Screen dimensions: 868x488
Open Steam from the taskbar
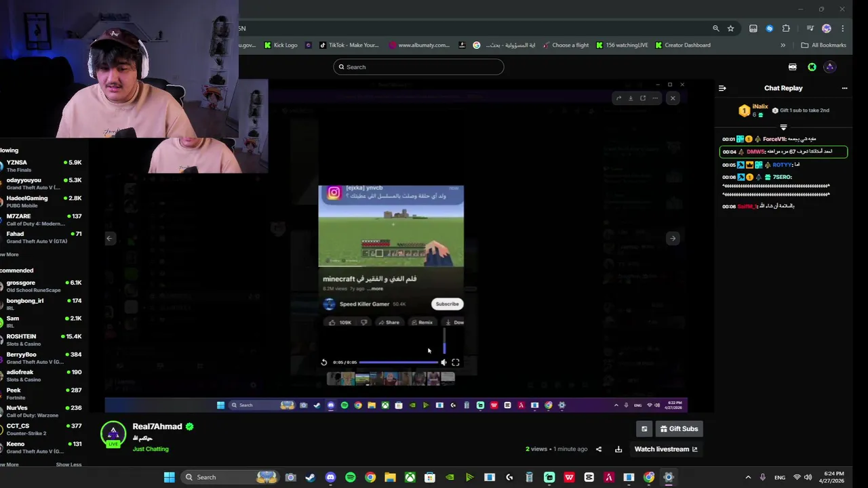tap(310, 477)
